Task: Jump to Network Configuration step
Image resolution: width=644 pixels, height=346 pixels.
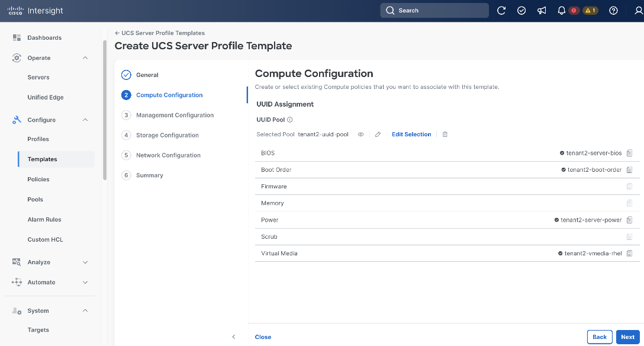Action: tap(168, 155)
